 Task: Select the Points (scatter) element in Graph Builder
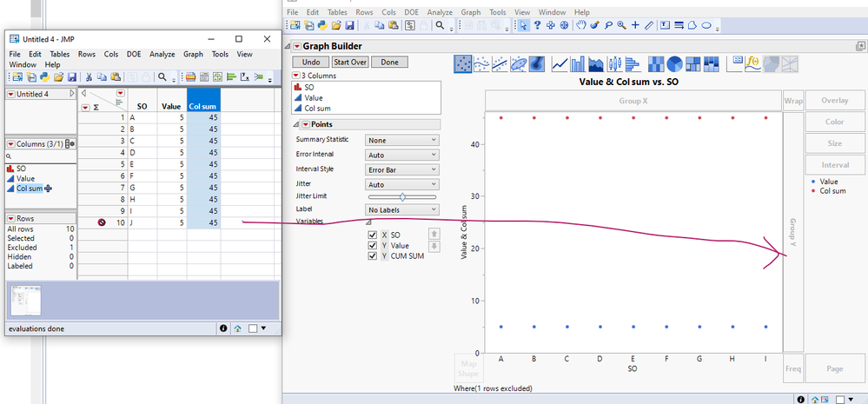pos(463,64)
